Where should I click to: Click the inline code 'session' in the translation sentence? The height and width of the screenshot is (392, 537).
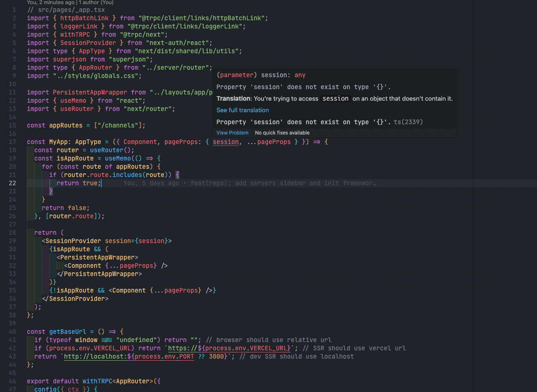[x=335, y=99]
